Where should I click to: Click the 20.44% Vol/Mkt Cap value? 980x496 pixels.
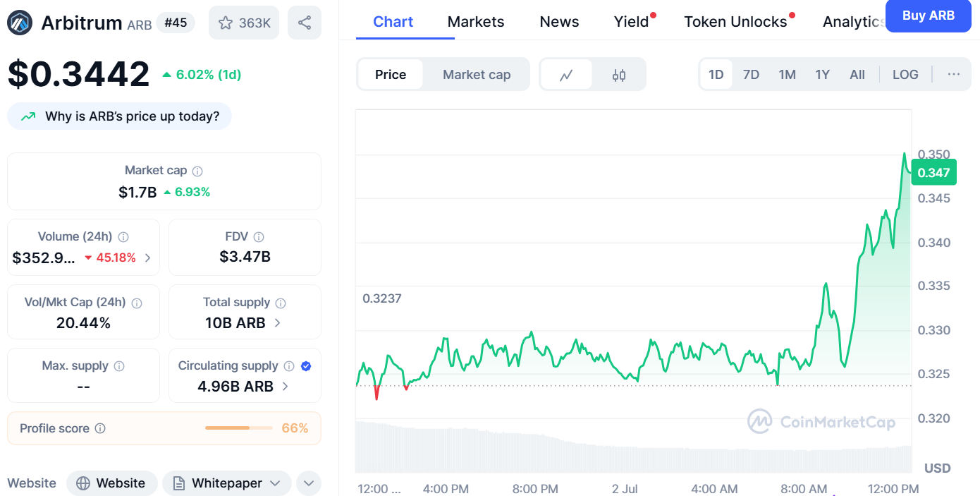pyautogui.click(x=83, y=323)
